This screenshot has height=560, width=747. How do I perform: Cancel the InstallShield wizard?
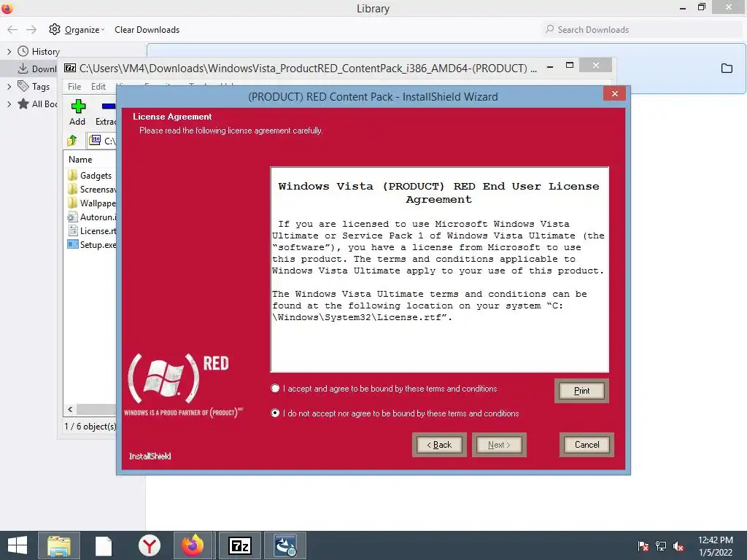587,445
